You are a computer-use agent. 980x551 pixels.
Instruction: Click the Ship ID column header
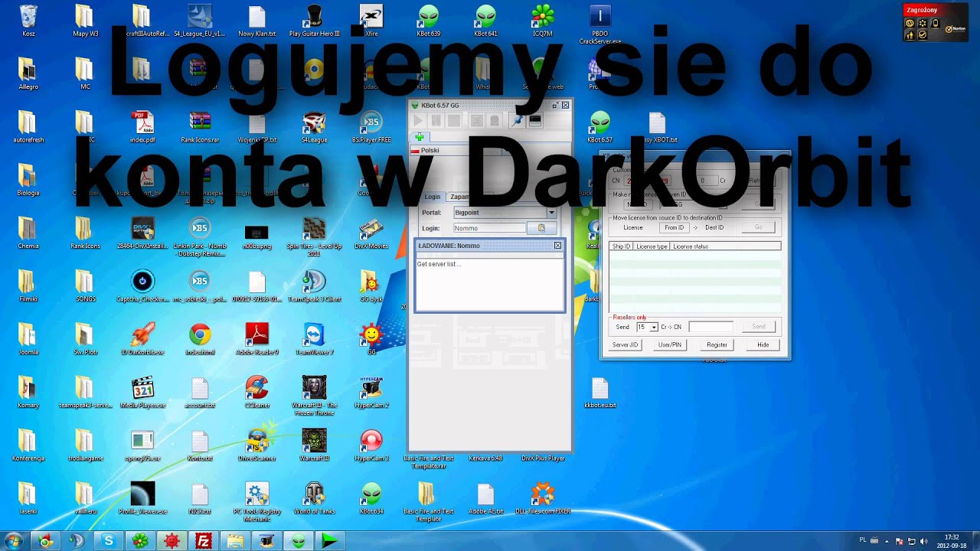tap(621, 246)
